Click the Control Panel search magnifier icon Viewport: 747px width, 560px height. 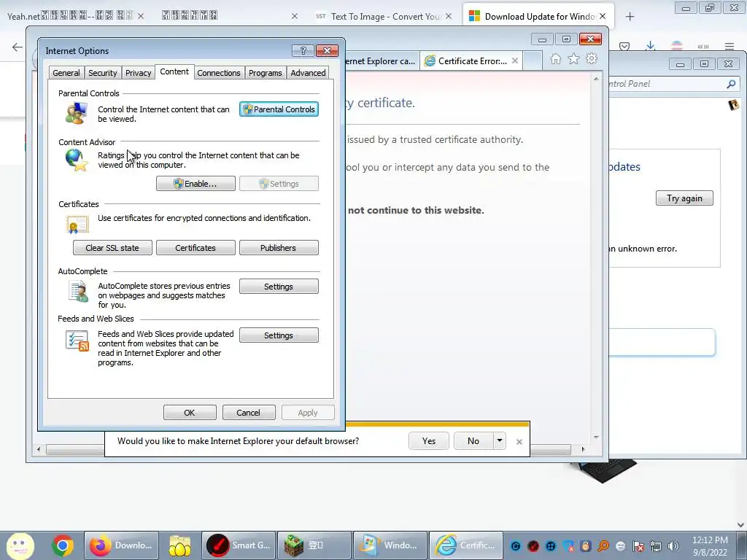click(x=731, y=85)
